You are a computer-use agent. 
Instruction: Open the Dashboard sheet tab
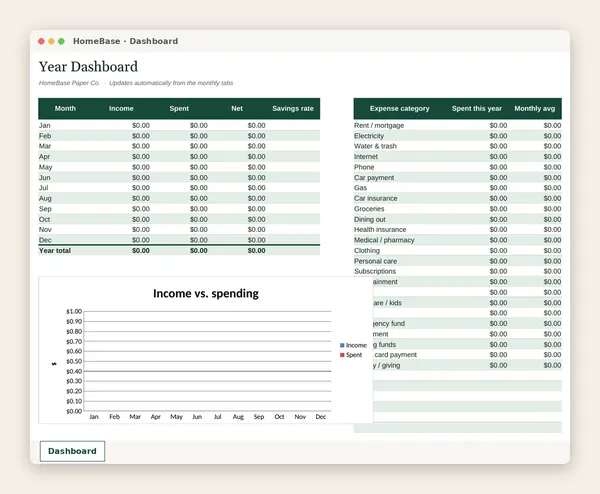tap(72, 451)
